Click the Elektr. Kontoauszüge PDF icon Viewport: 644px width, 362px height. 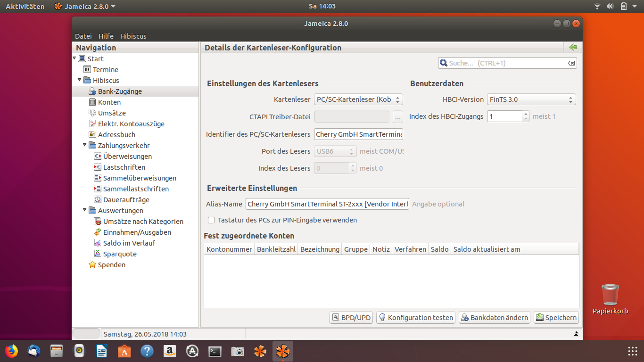click(92, 124)
